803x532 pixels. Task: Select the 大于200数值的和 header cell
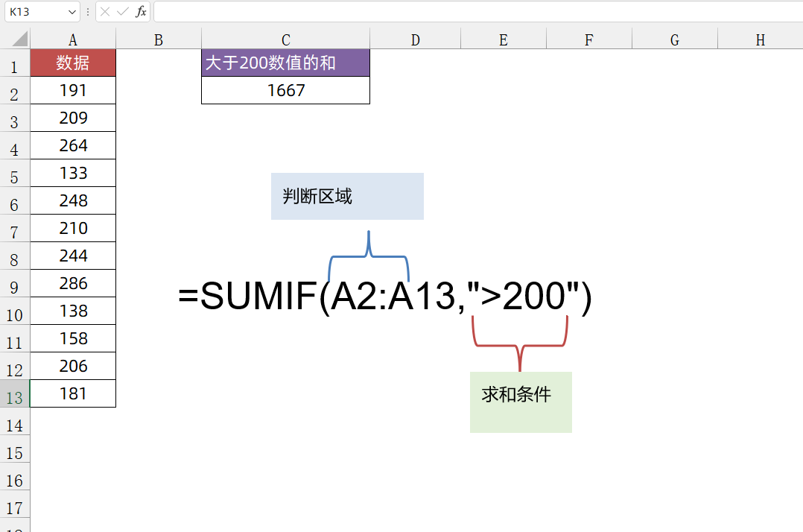click(285, 63)
